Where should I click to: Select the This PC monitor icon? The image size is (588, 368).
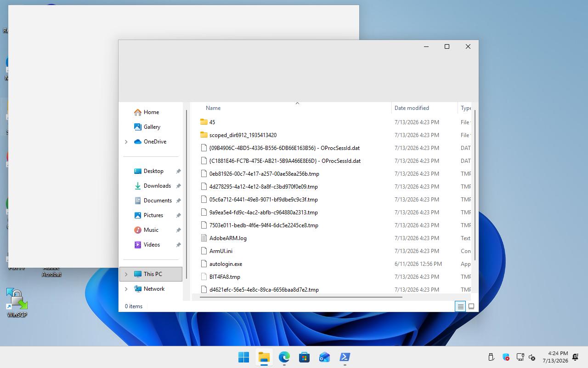138,274
